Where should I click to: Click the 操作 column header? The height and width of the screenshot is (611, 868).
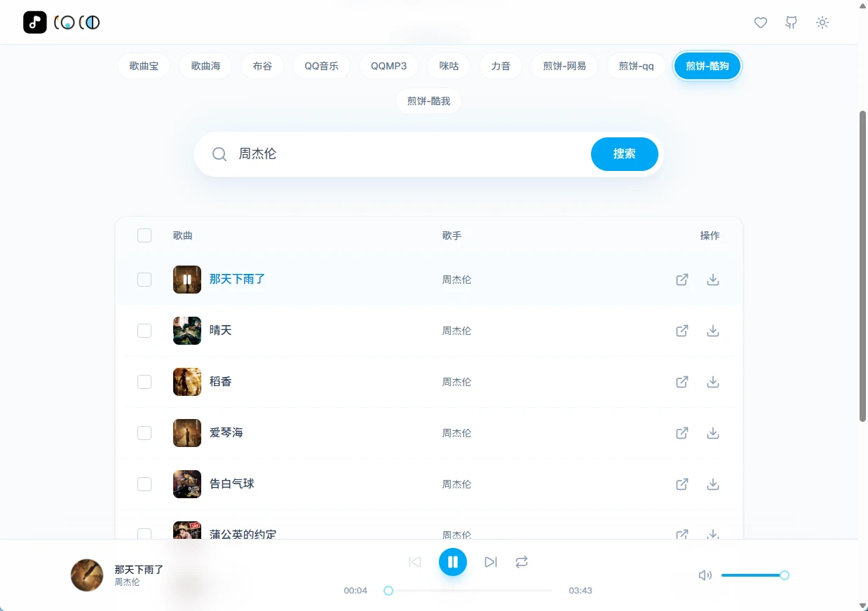[x=710, y=235]
